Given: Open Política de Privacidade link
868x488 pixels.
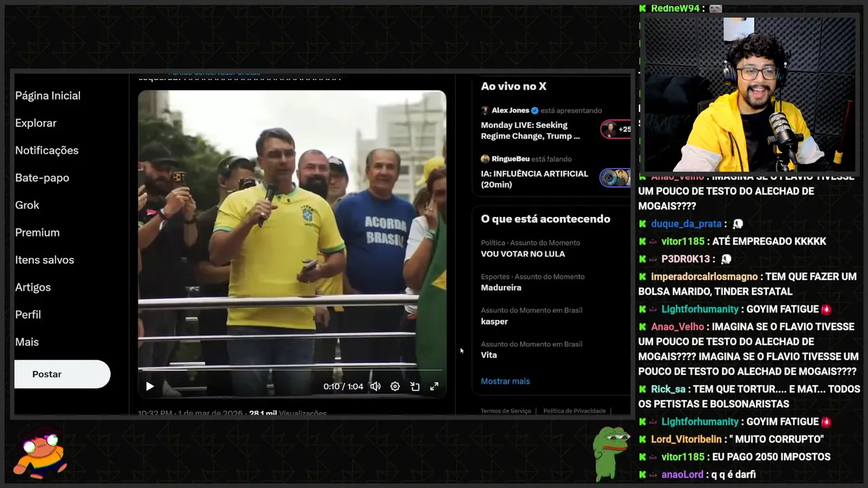Looking at the screenshot, I should click(x=574, y=411).
